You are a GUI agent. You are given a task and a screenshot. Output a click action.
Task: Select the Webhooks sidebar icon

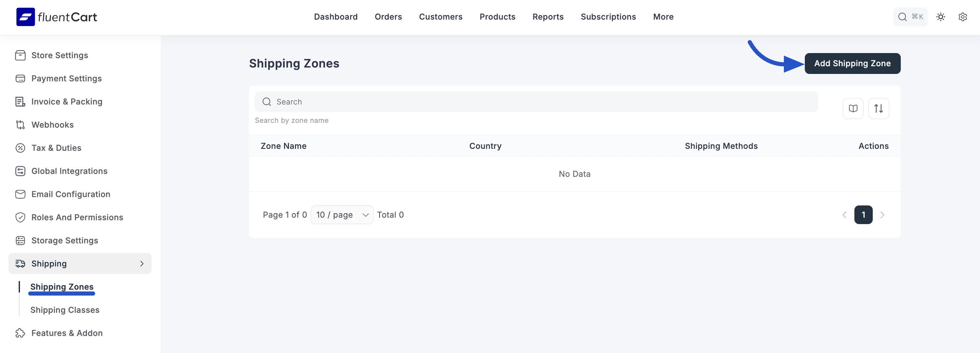pos(21,125)
